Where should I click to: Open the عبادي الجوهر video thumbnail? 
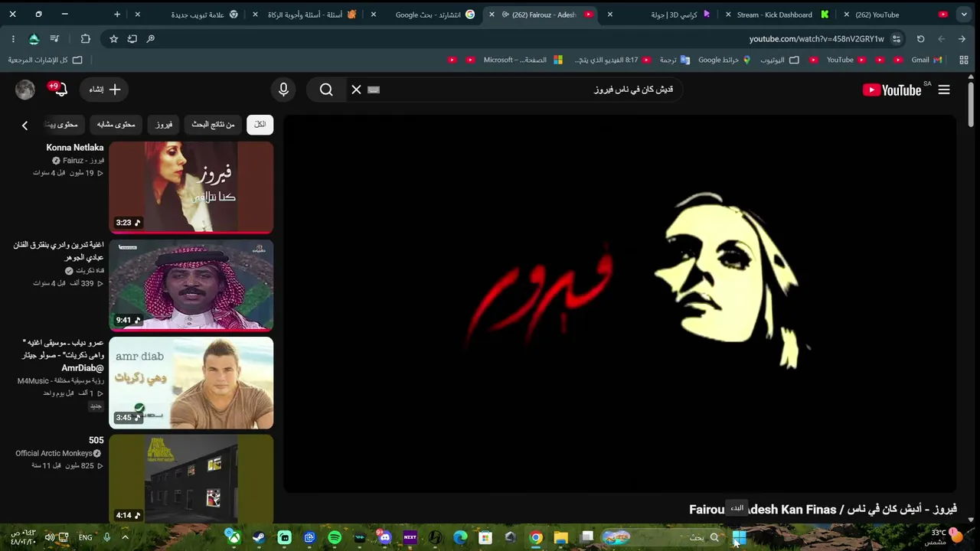pyautogui.click(x=191, y=285)
